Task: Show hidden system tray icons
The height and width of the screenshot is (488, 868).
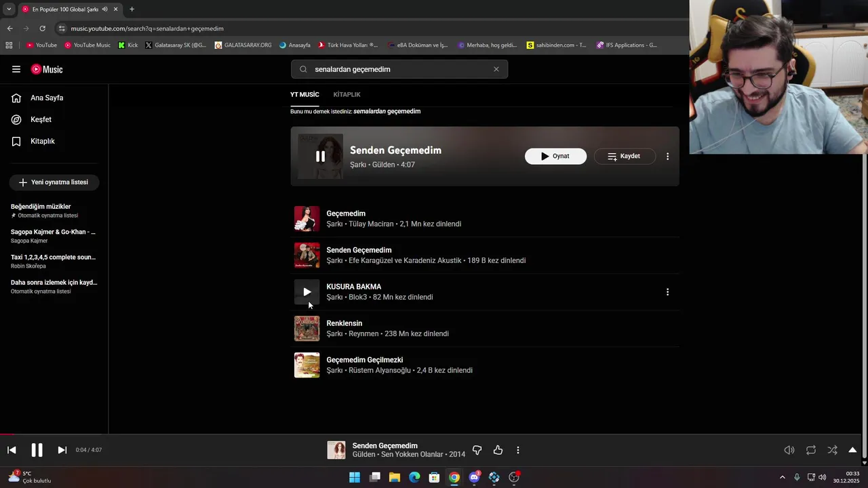Action: (782, 477)
